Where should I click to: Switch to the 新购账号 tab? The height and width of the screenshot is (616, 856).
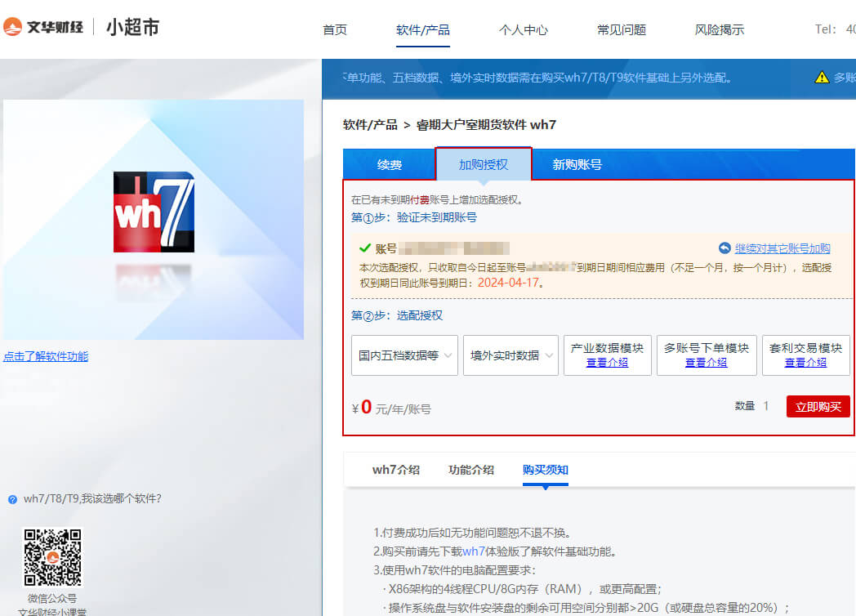tap(577, 164)
